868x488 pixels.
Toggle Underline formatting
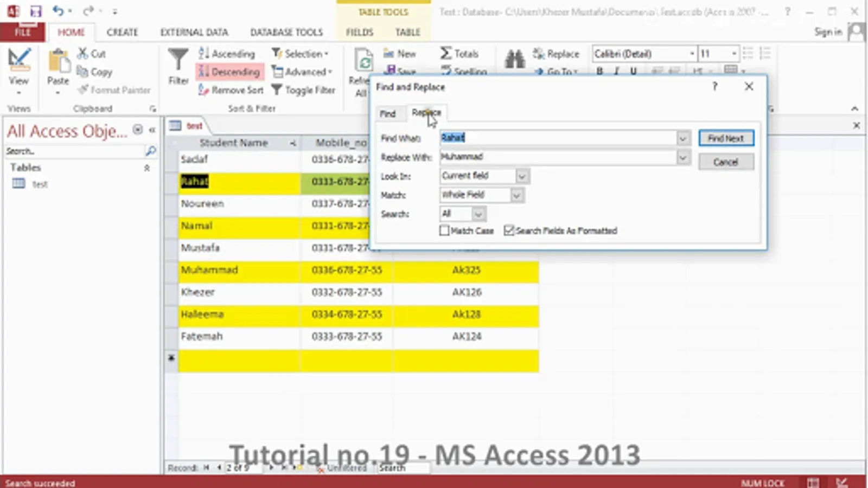(633, 71)
